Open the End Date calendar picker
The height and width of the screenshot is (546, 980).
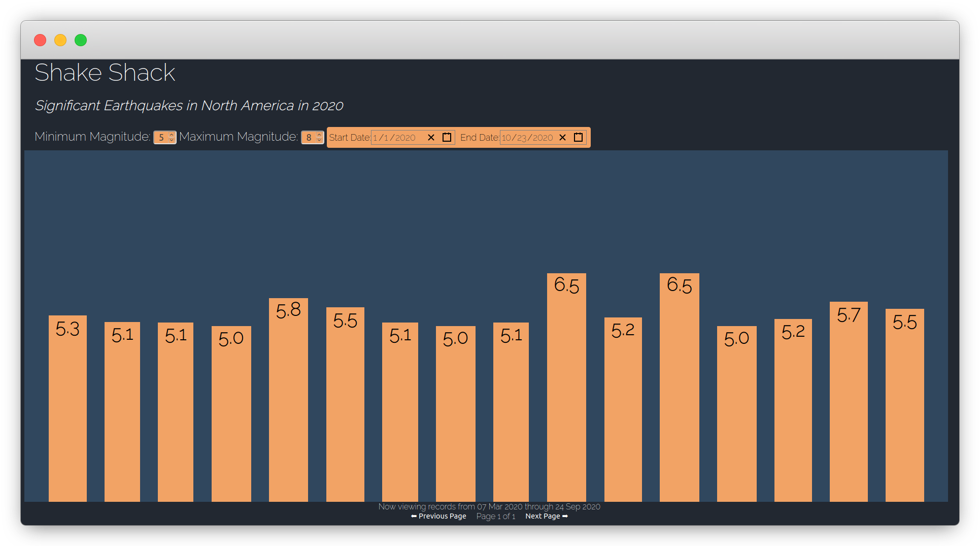(578, 138)
